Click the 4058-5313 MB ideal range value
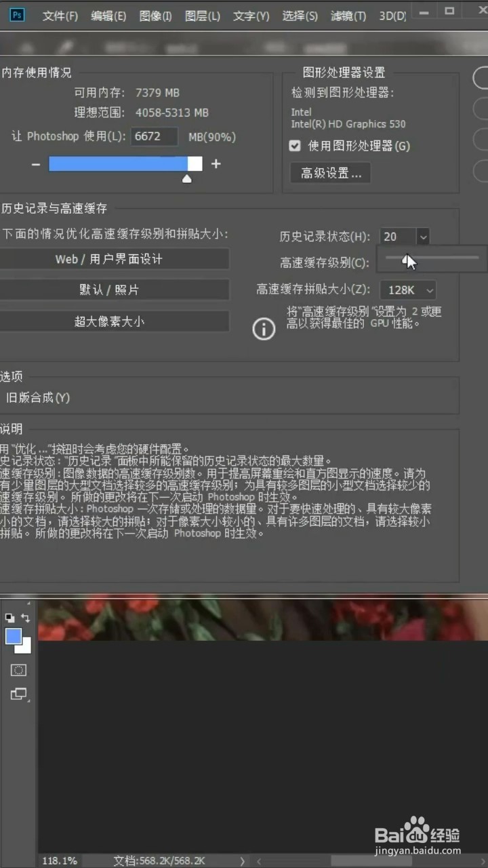Viewport: 488px width, 868px height. click(172, 113)
